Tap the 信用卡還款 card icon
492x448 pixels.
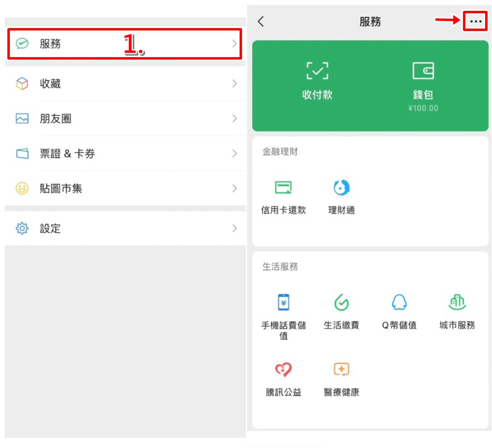point(283,188)
